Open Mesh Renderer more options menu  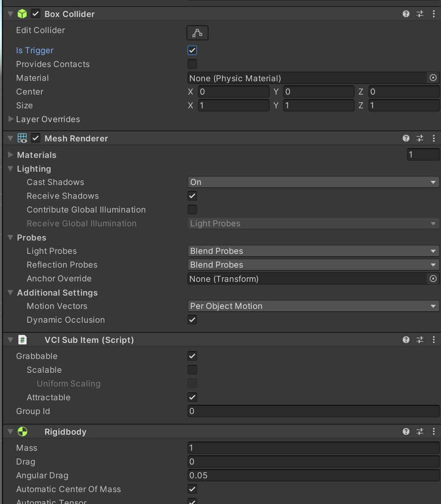434,138
